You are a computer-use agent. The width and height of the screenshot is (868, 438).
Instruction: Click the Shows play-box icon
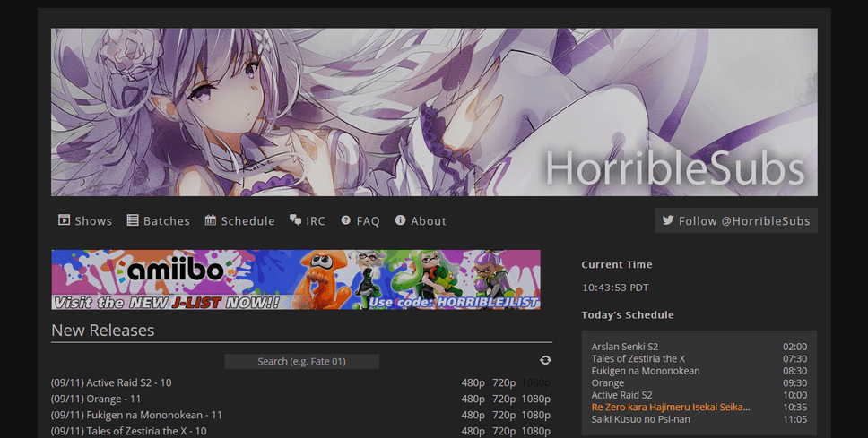(65, 220)
